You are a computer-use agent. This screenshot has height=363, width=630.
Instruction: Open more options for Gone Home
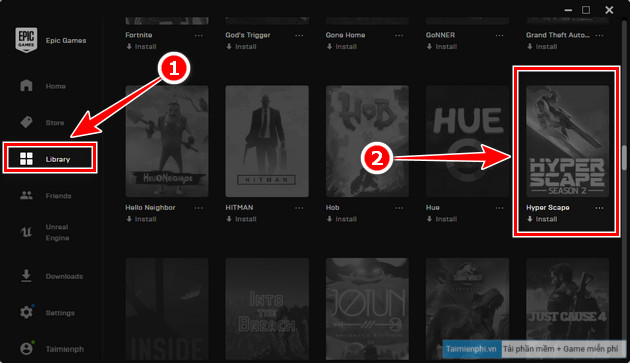[399, 35]
